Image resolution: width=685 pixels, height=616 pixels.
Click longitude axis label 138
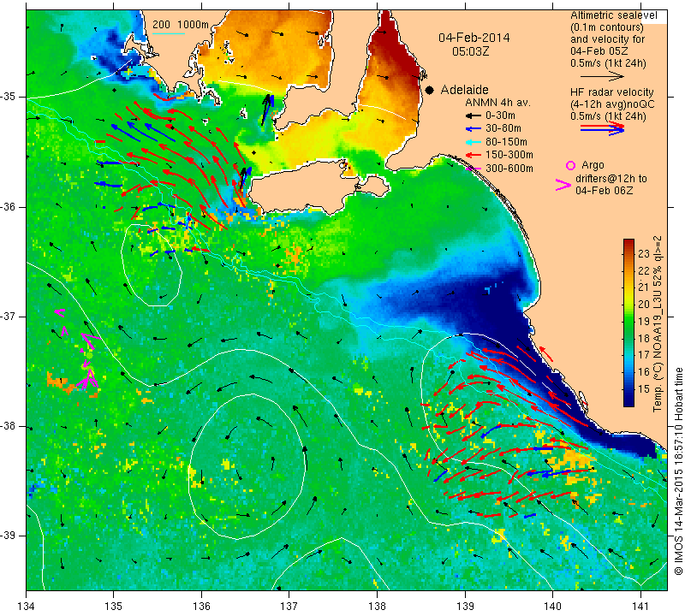[377, 607]
